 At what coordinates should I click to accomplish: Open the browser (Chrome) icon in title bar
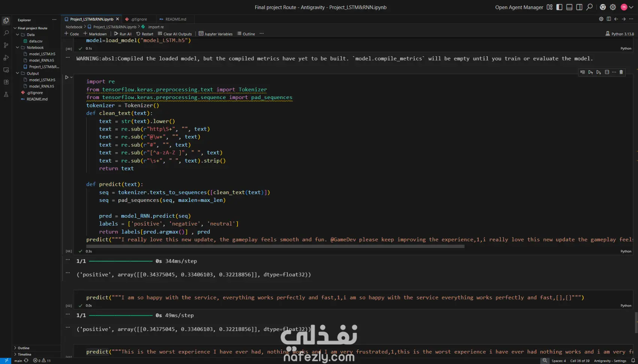tap(603, 7)
